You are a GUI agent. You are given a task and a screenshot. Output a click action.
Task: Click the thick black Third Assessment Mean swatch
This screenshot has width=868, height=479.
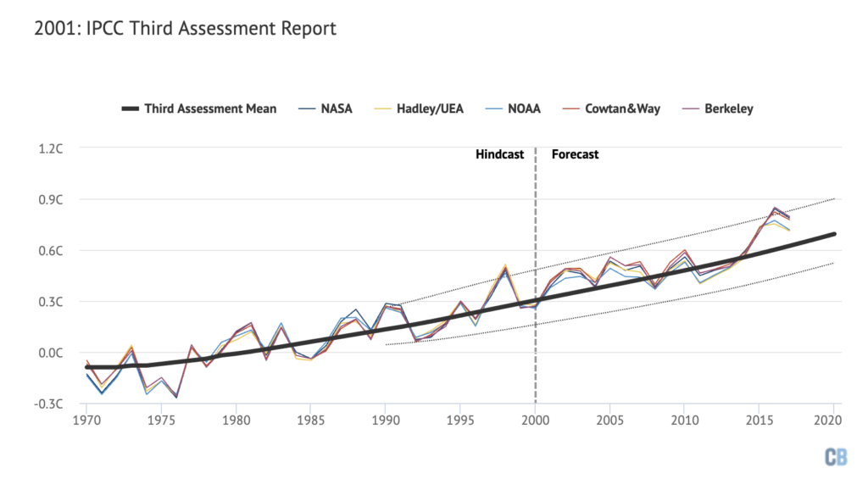[130, 109]
